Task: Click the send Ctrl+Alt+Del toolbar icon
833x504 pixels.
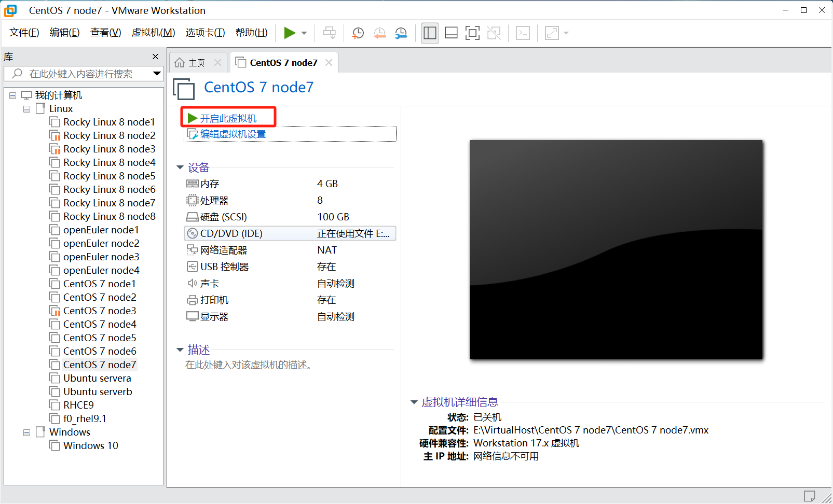Action: [329, 33]
